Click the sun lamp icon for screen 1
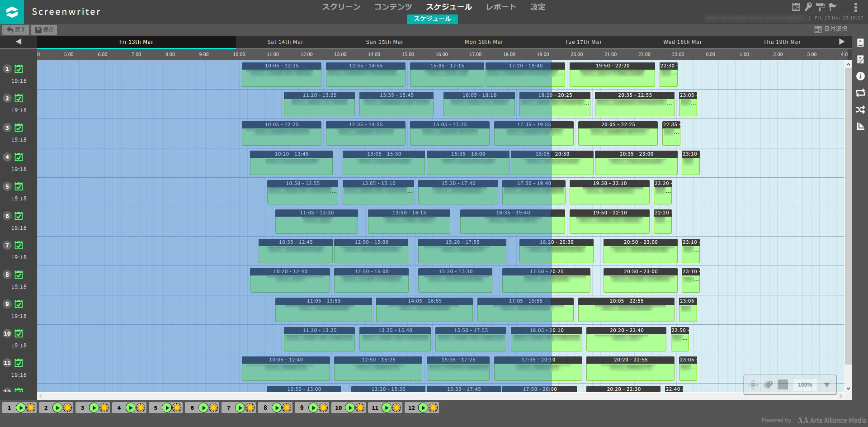This screenshot has height=427, width=868. [31, 408]
